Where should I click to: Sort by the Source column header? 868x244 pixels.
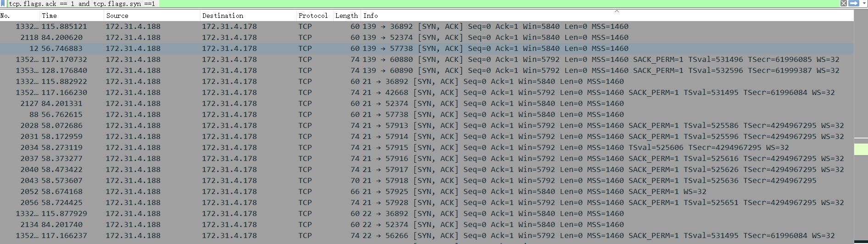[x=152, y=16]
